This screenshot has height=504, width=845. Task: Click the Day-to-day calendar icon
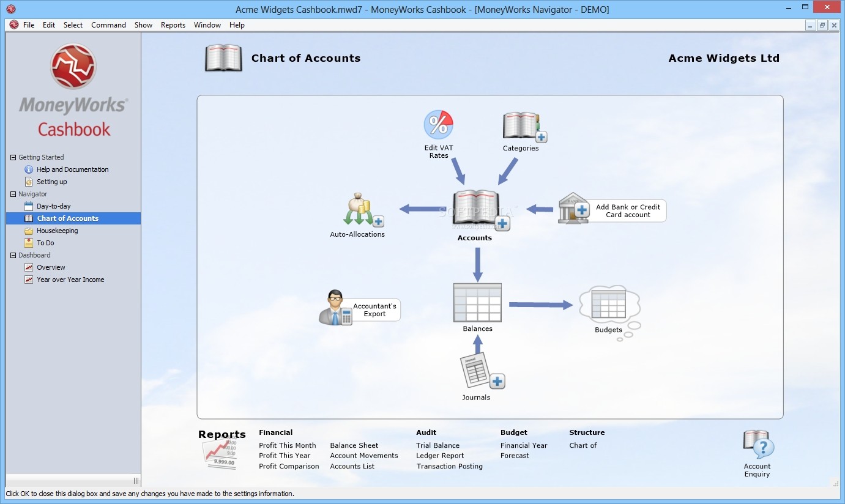coord(29,206)
